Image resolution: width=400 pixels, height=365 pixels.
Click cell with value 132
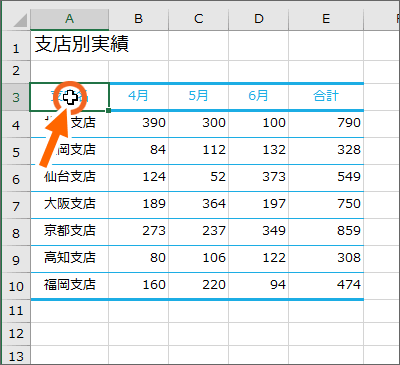pyautogui.click(x=259, y=151)
